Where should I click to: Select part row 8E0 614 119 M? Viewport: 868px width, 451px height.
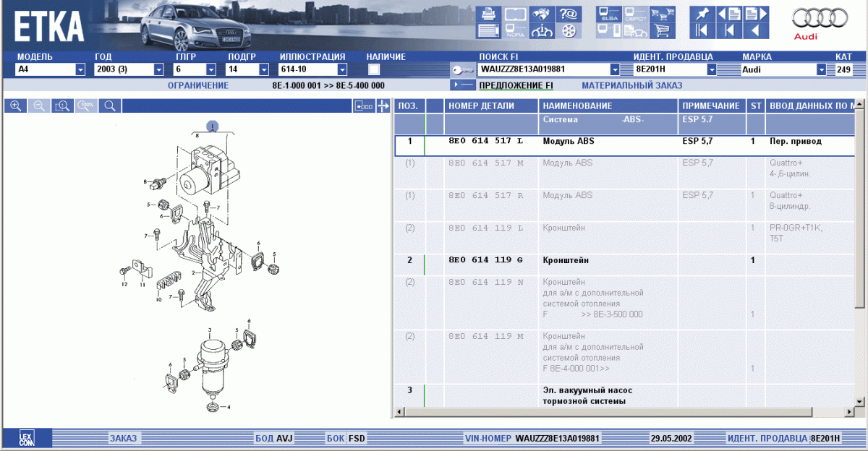coord(625,356)
